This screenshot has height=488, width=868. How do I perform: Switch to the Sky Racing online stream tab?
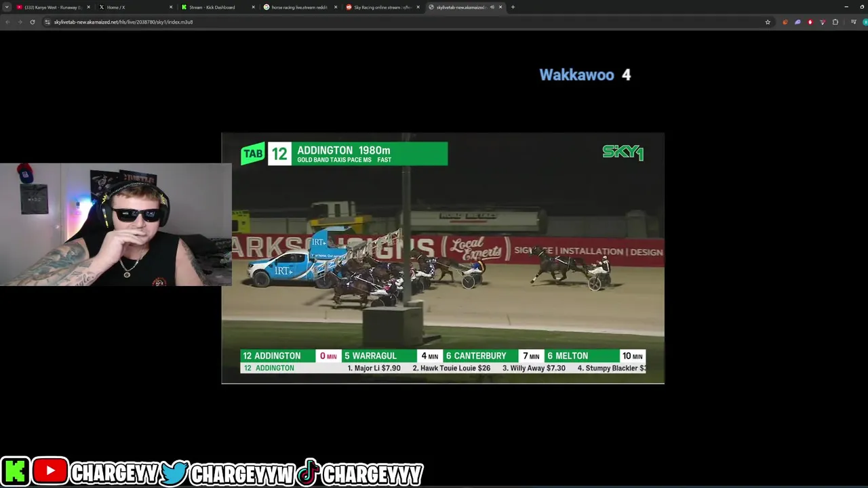[382, 7]
